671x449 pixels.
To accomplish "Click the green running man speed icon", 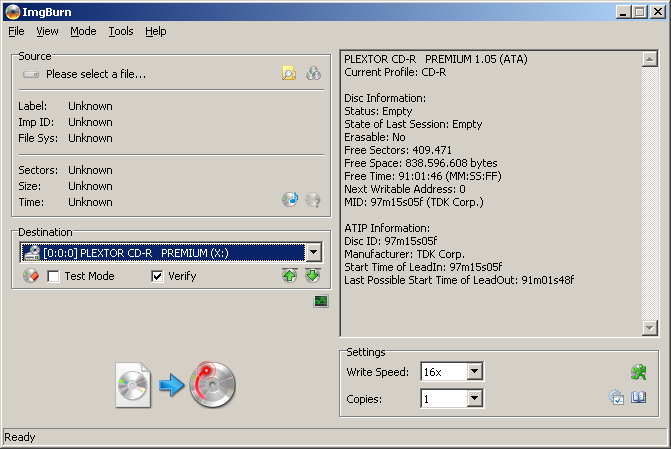I will pyautogui.click(x=638, y=372).
